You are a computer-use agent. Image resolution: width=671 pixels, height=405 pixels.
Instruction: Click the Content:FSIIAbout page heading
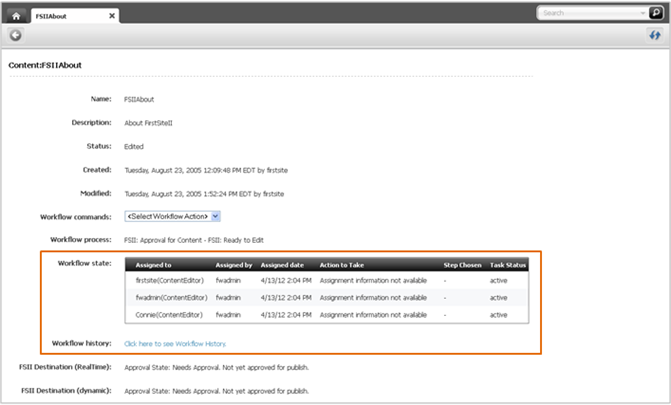pos(45,66)
